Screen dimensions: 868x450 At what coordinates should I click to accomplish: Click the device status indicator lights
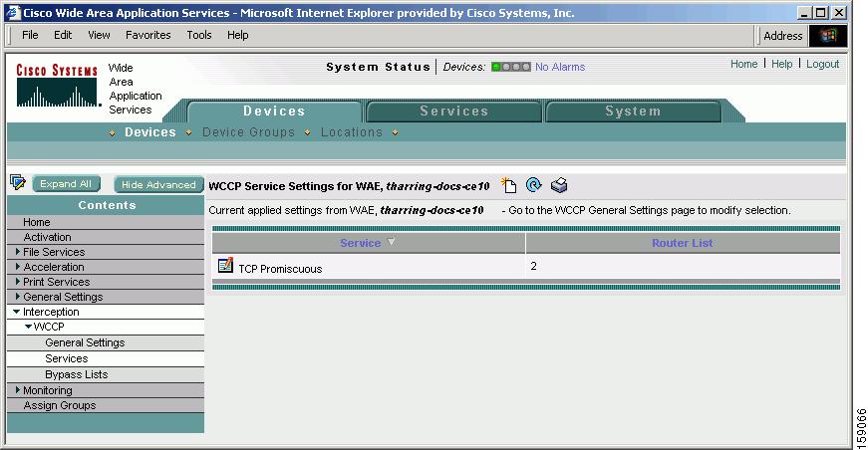coord(511,67)
